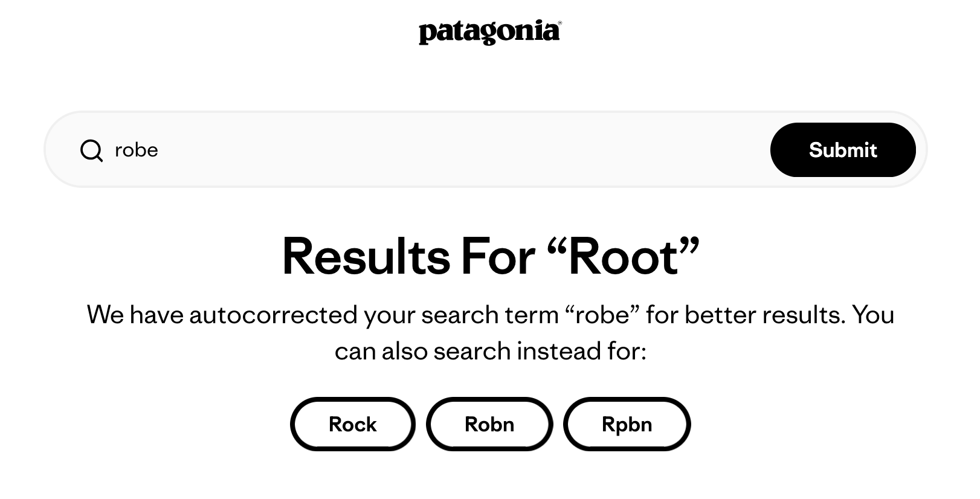Click the word autocorrected in message
This screenshot has width=980, height=499.
coord(274,315)
